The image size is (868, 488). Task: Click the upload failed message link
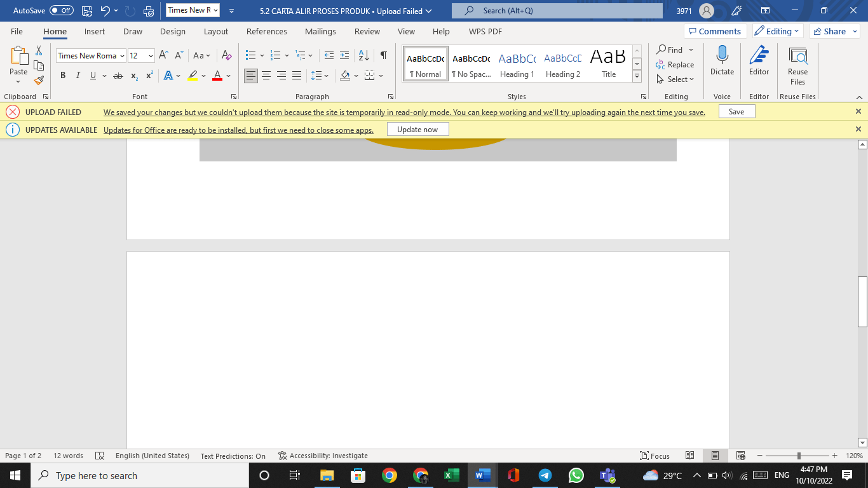point(404,112)
